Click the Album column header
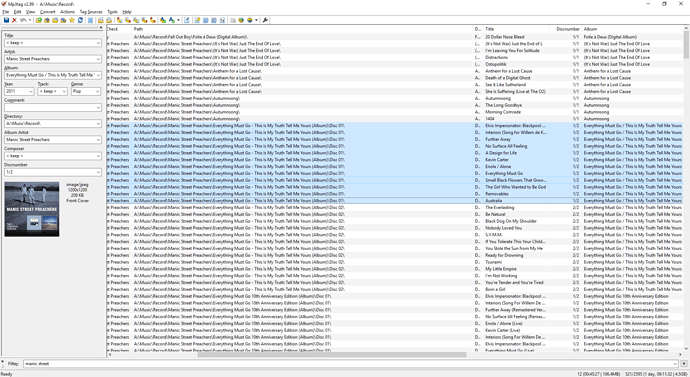Viewport: 690px width, 377px height. coord(632,29)
